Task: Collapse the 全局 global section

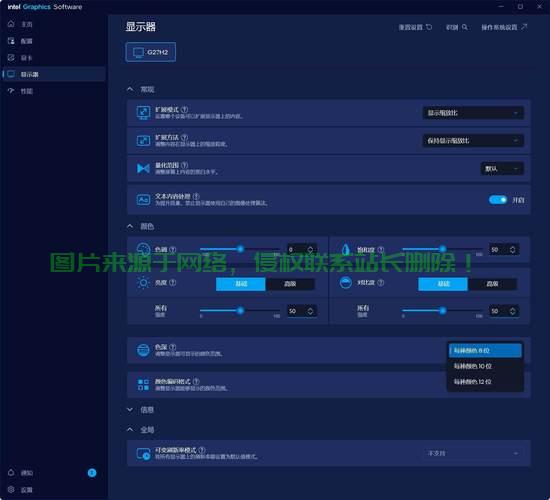Action: coord(130,429)
